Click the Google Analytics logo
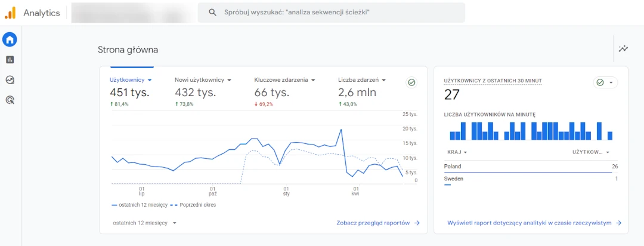 pyautogui.click(x=10, y=13)
